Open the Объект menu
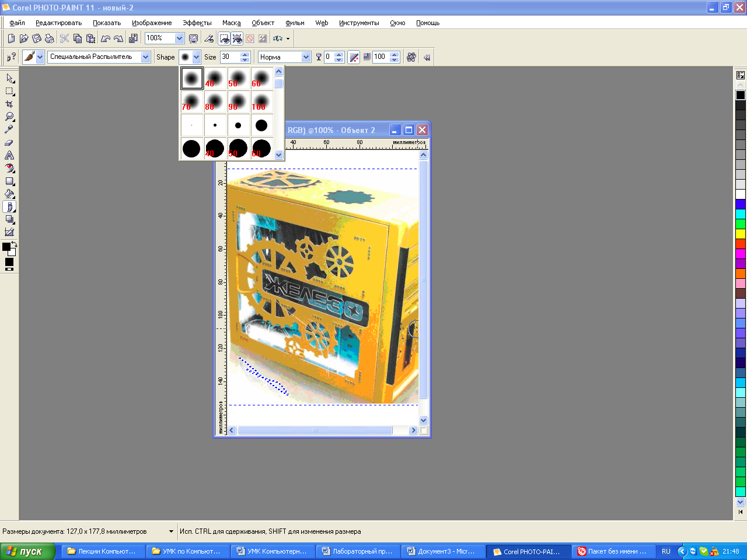 click(x=263, y=23)
